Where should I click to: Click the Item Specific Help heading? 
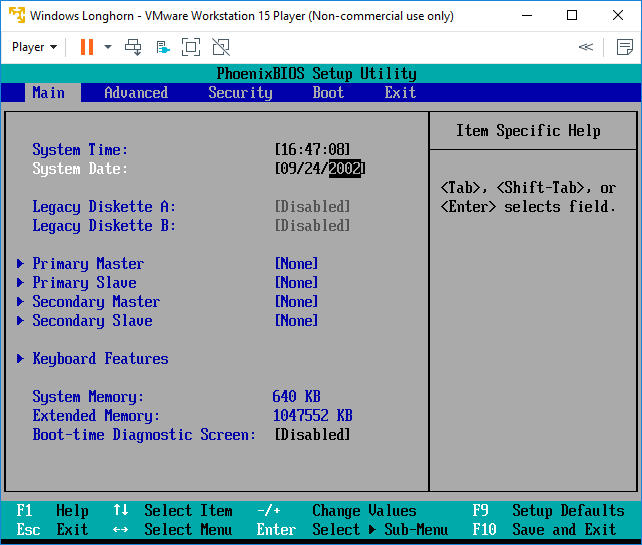[x=528, y=131]
